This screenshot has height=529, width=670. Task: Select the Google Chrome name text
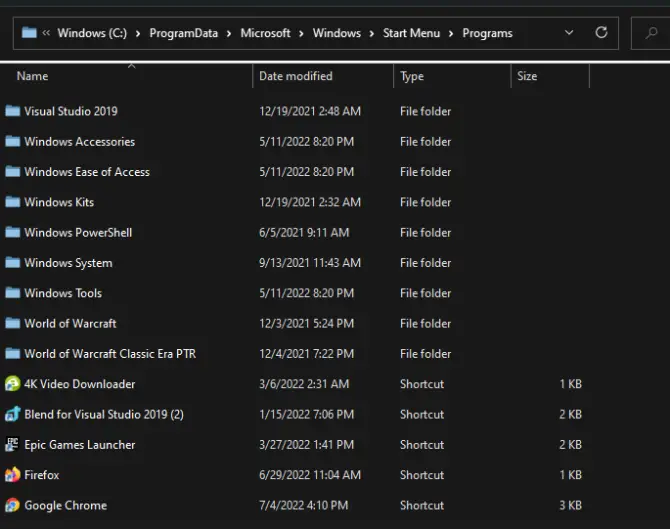click(66, 505)
